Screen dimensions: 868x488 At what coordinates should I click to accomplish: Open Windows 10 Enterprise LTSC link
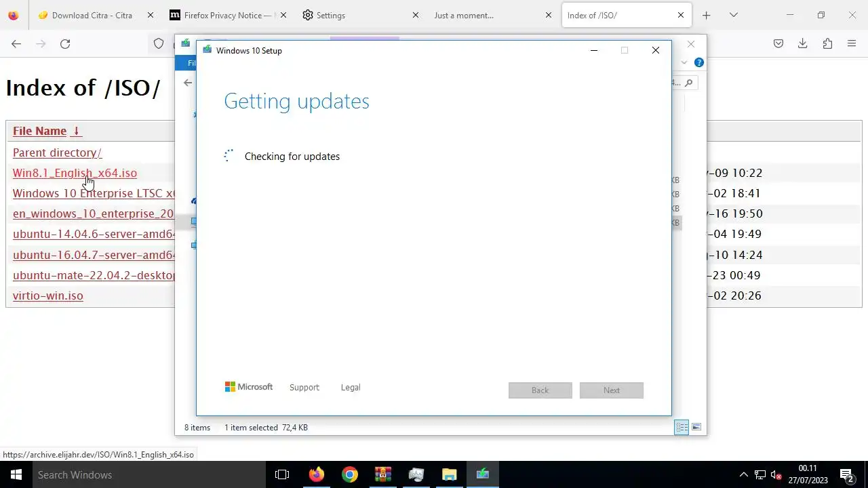pos(94,193)
